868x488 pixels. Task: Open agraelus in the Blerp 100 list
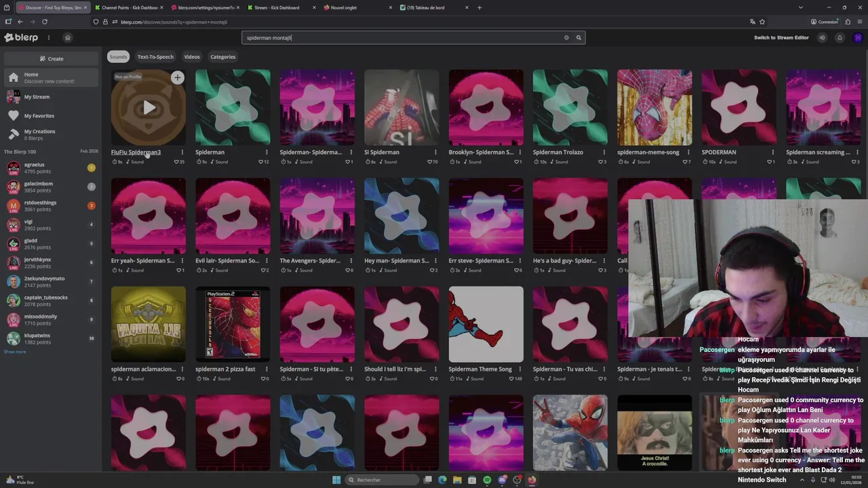[52, 168]
